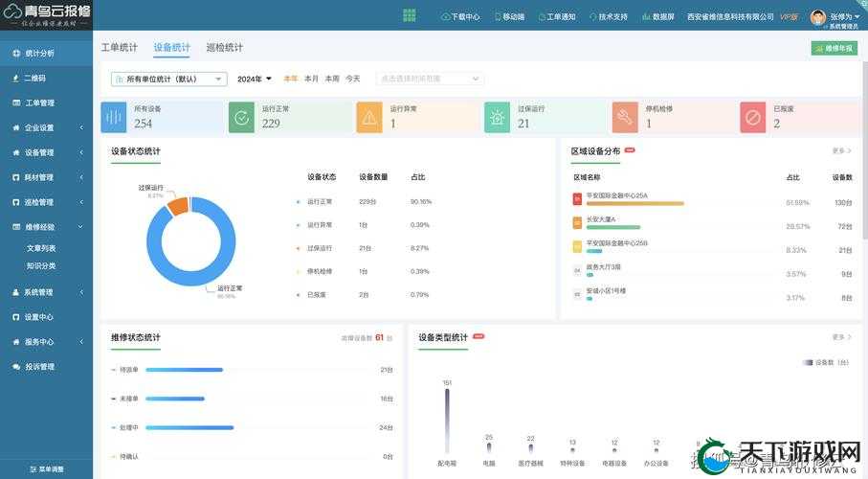Click the blue 所有设备 card icon

pos(114,118)
